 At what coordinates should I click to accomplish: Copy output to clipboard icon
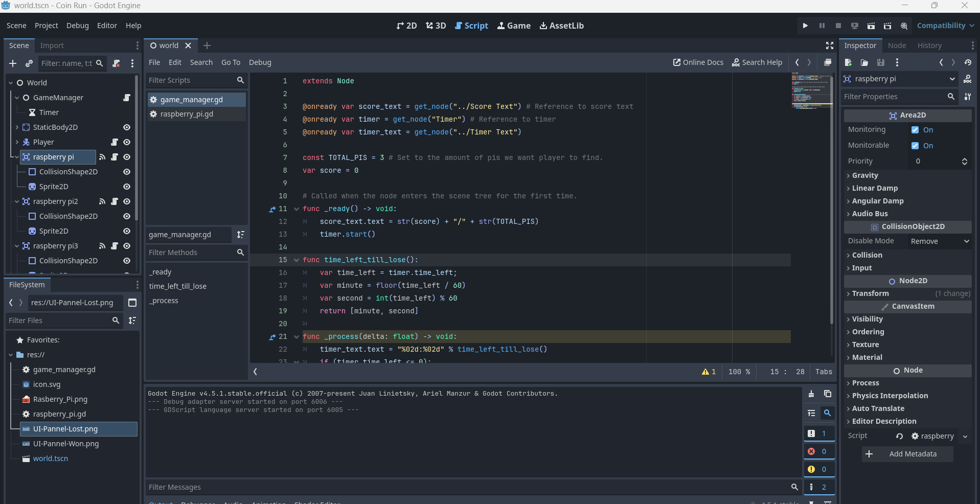tap(828, 394)
